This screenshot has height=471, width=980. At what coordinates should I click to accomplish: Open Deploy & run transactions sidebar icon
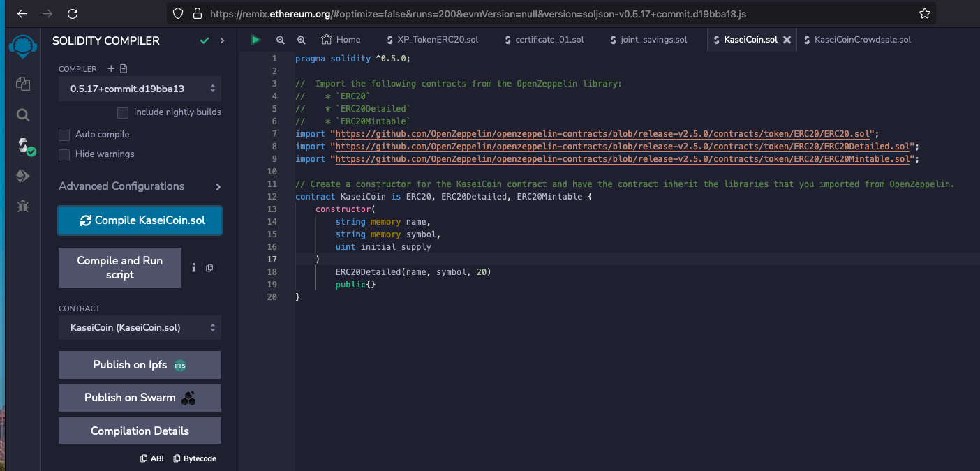(22, 177)
